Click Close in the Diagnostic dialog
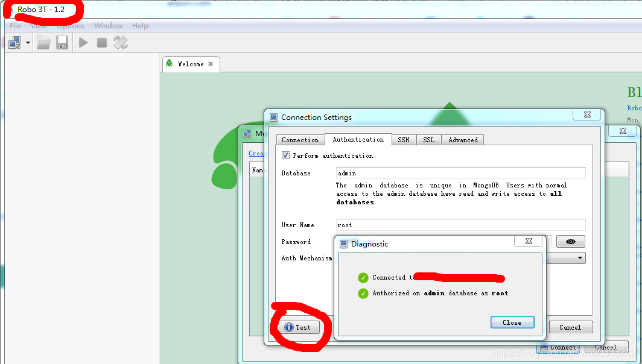 coord(512,322)
